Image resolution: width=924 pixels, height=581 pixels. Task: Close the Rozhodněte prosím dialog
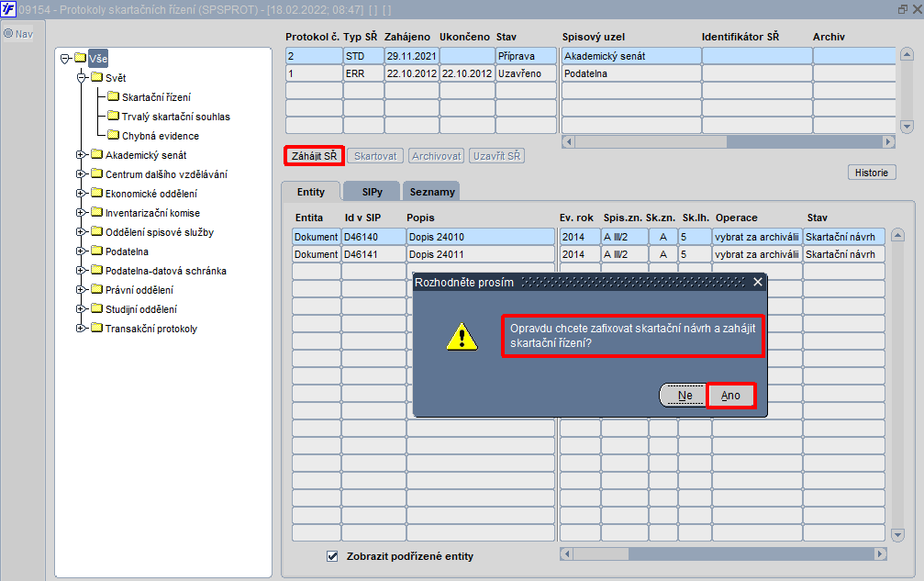click(x=757, y=282)
